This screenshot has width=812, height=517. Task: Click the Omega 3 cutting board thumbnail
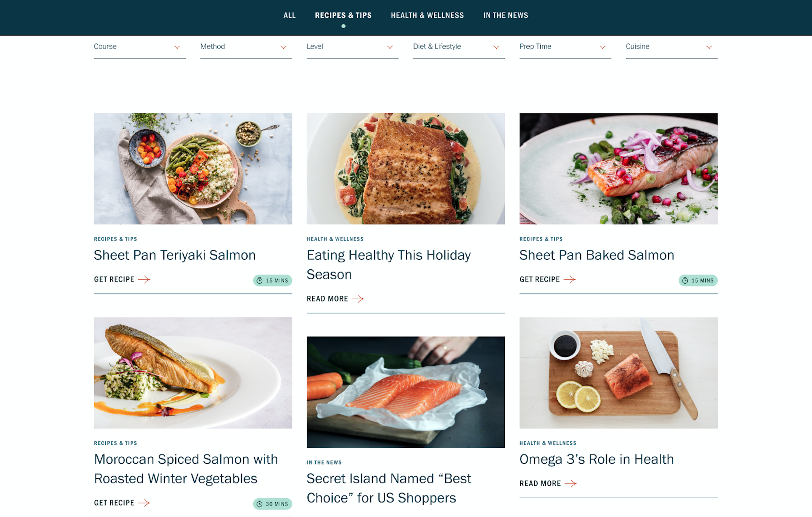tap(618, 373)
